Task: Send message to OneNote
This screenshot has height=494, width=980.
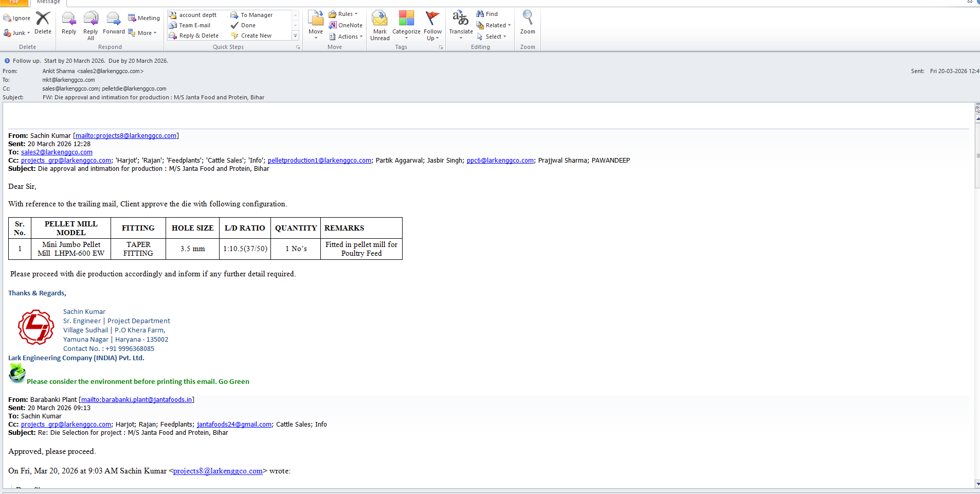Action: pyautogui.click(x=346, y=25)
